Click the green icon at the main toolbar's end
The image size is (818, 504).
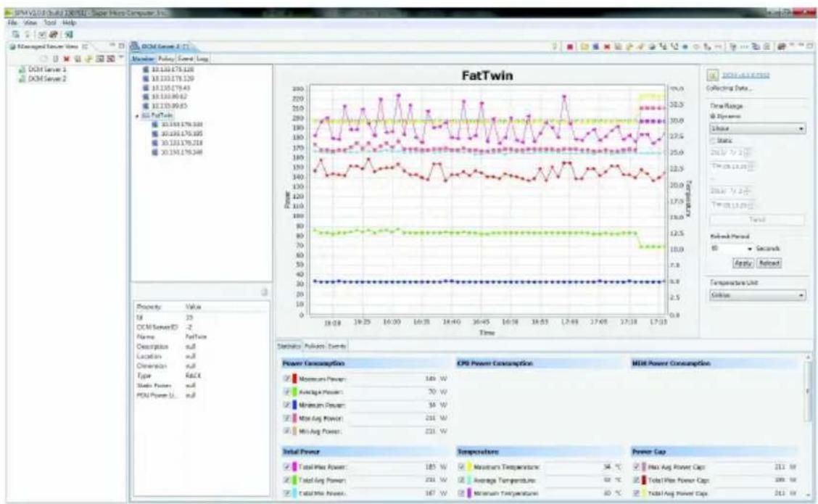(x=69, y=34)
